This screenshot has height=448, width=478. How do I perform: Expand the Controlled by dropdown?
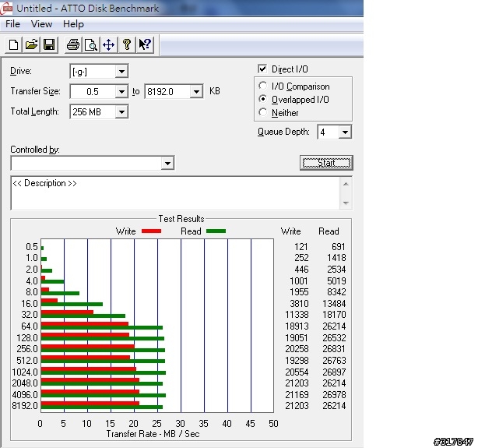coord(167,164)
